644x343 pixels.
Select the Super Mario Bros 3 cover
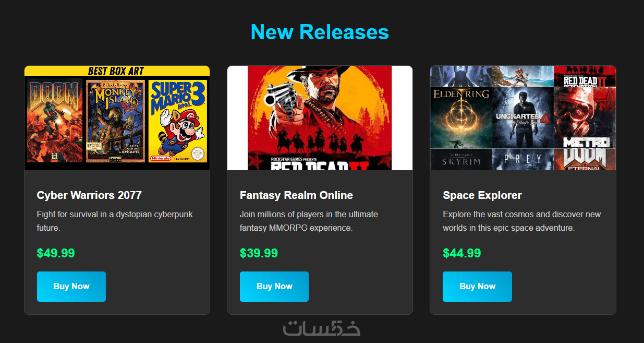tap(178, 121)
